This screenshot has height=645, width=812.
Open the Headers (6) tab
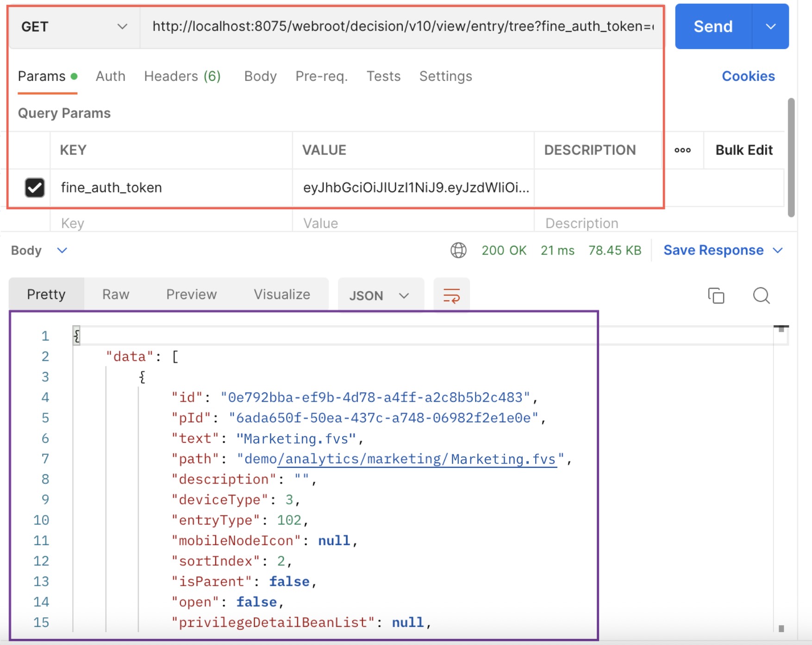pyautogui.click(x=182, y=76)
